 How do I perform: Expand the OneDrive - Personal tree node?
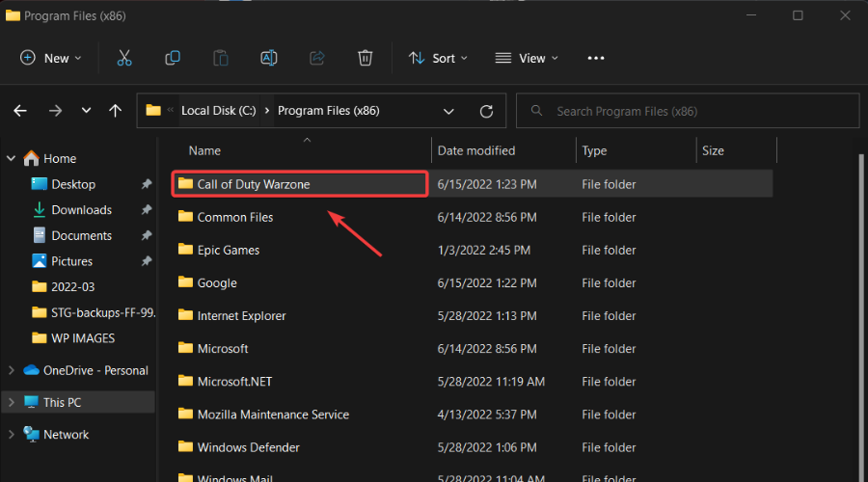click(x=11, y=370)
